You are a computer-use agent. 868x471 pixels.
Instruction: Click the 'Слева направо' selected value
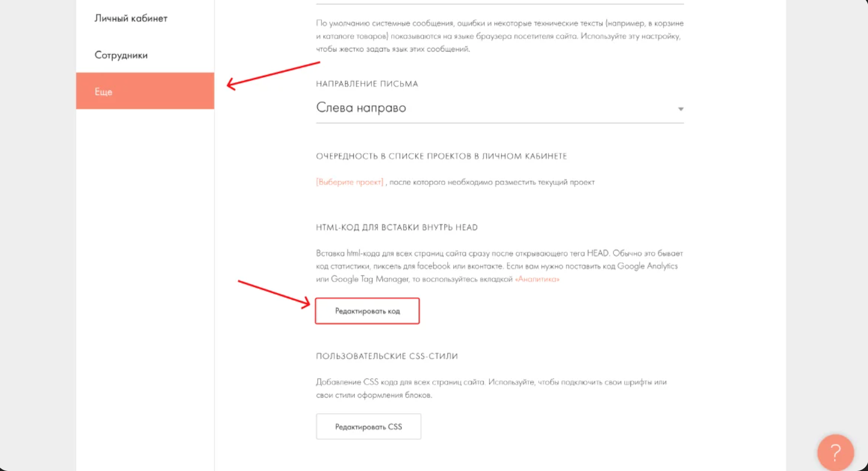361,108
